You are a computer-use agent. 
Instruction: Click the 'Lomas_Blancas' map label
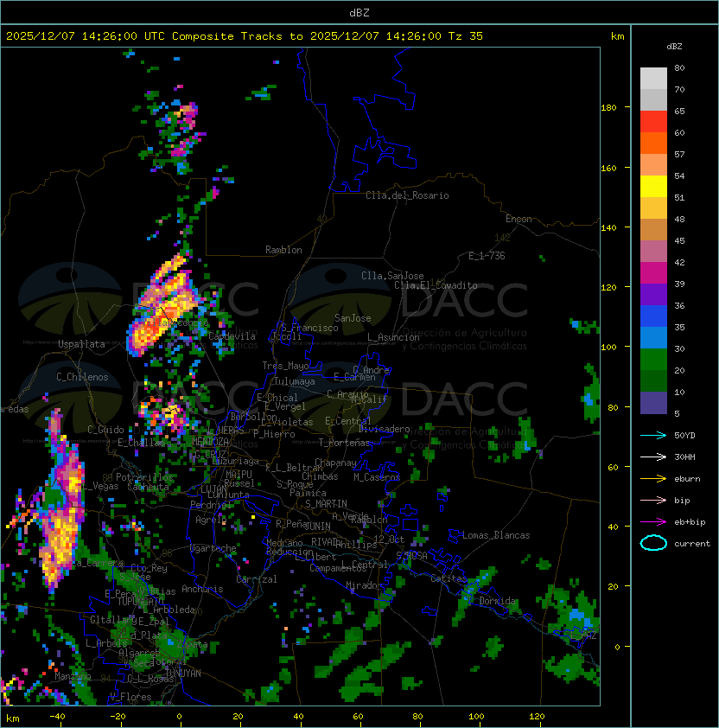click(x=496, y=535)
